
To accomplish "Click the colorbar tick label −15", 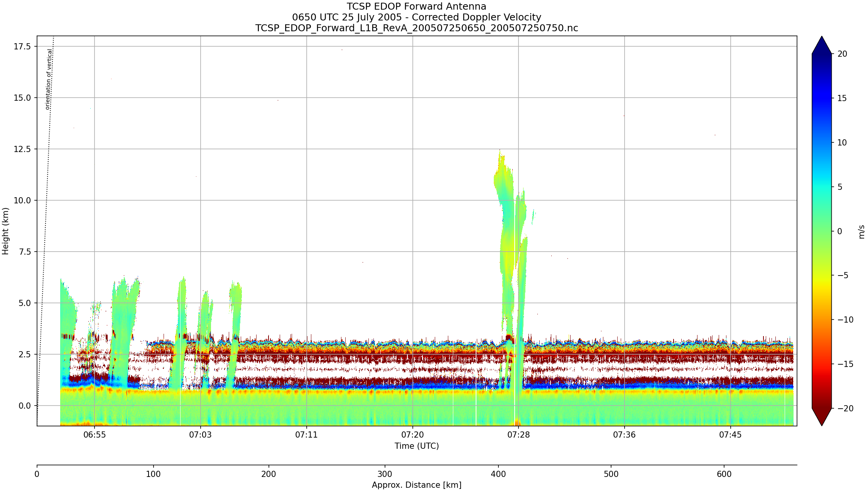I will tap(846, 364).
